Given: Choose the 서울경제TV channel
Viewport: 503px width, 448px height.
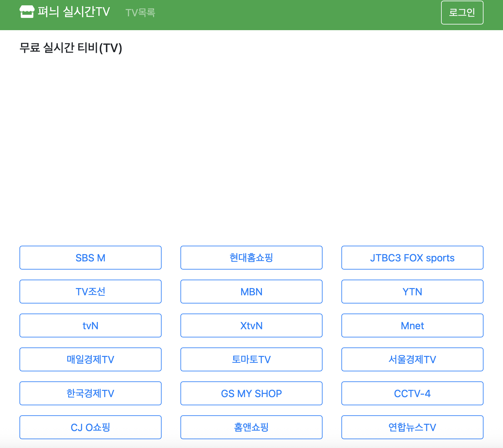Looking at the screenshot, I should pyautogui.click(x=412, y=359).
